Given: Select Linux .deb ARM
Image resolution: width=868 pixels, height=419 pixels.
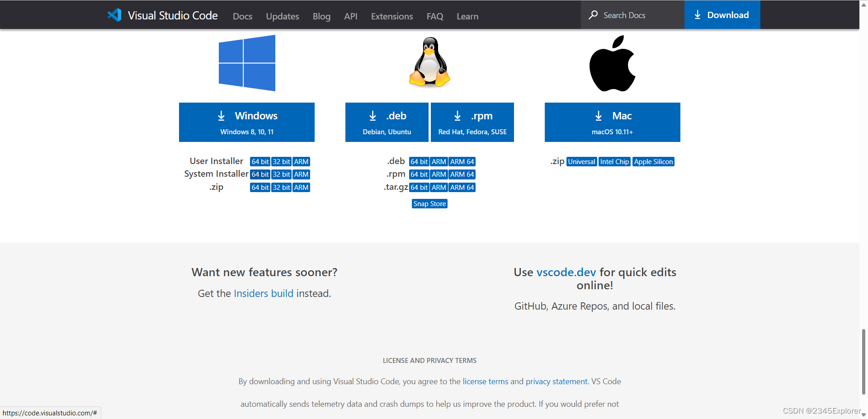Looking at the screenshot, I should click(x=439, y=162).
